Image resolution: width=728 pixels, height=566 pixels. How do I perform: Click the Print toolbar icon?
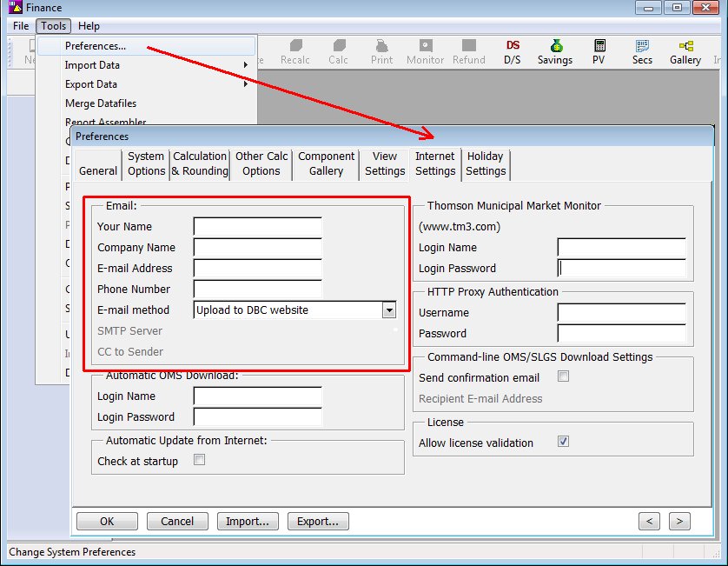point(381,51)
